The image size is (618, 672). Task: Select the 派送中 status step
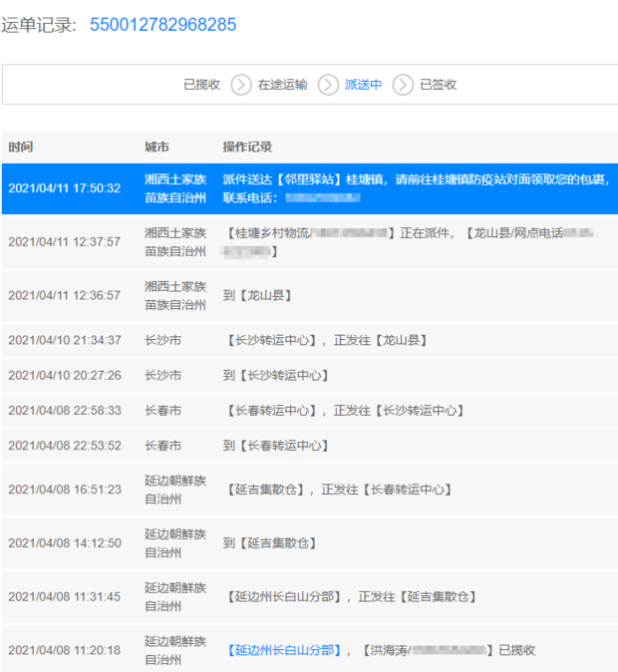click(x=363, y=85)
